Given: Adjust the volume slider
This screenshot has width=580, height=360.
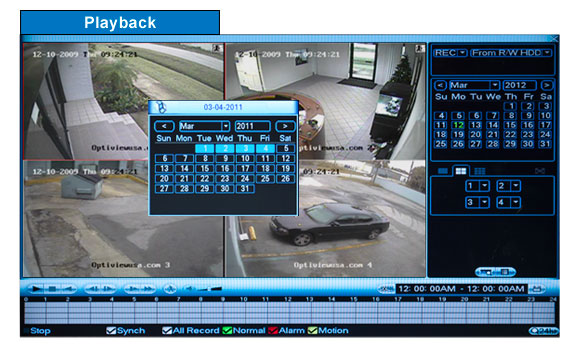Looking at the screenshot, I should tap(210, 289).
